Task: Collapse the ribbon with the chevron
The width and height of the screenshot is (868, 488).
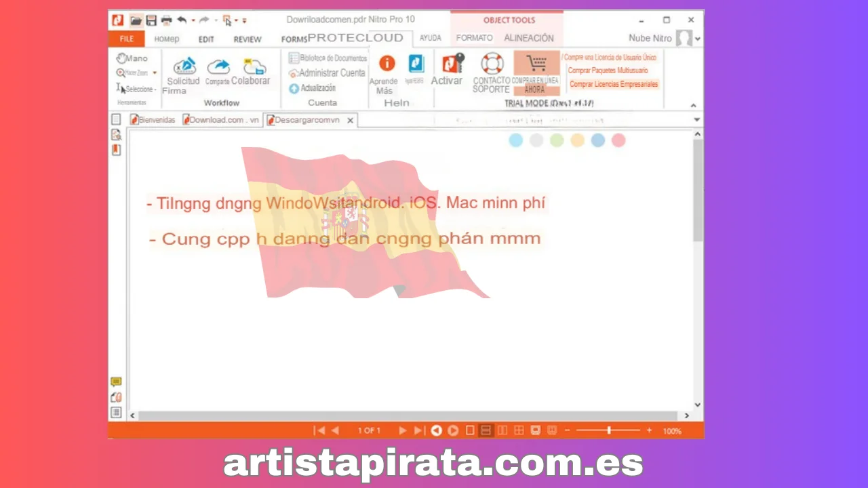Action: pyautogui.click(x=694, y=105)
